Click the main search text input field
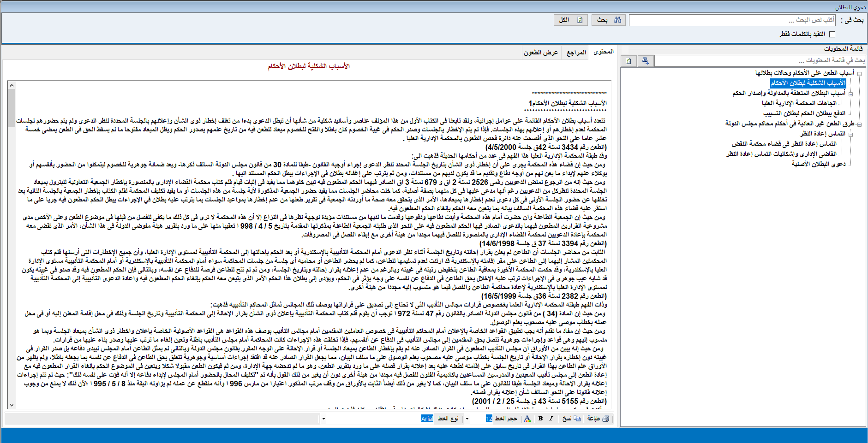The height and width of the screenshot is (443, 868). click(x=732, y=20)
